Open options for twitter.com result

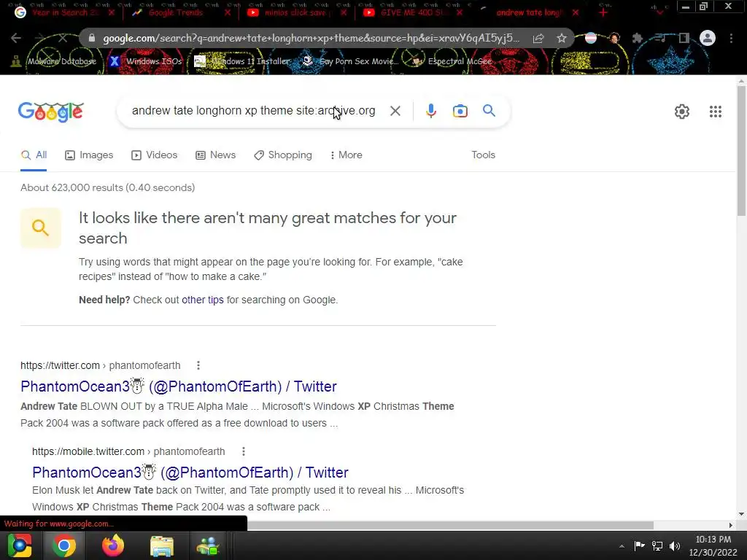point(198,365)
